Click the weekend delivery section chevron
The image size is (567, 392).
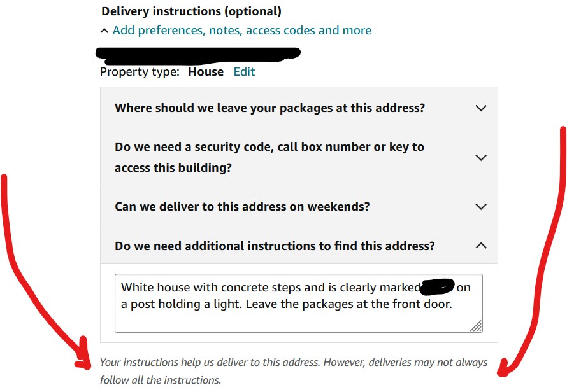[x=481, y=206]
